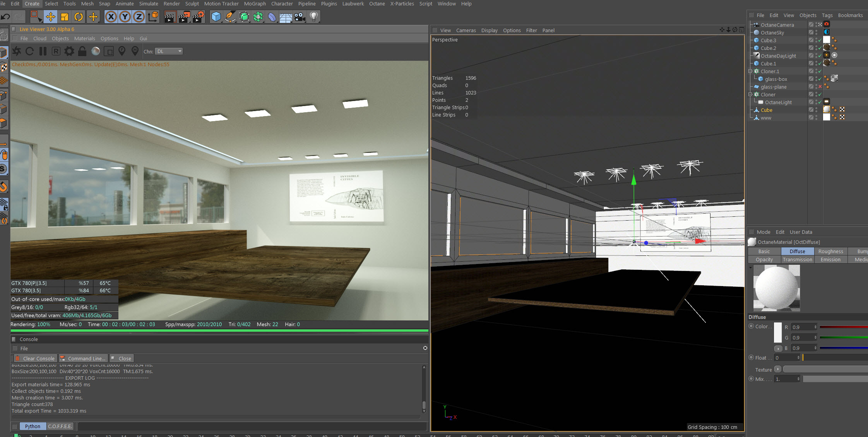
Task: Select the Rotate tool in toolbar
Action: tap(79, 17)
